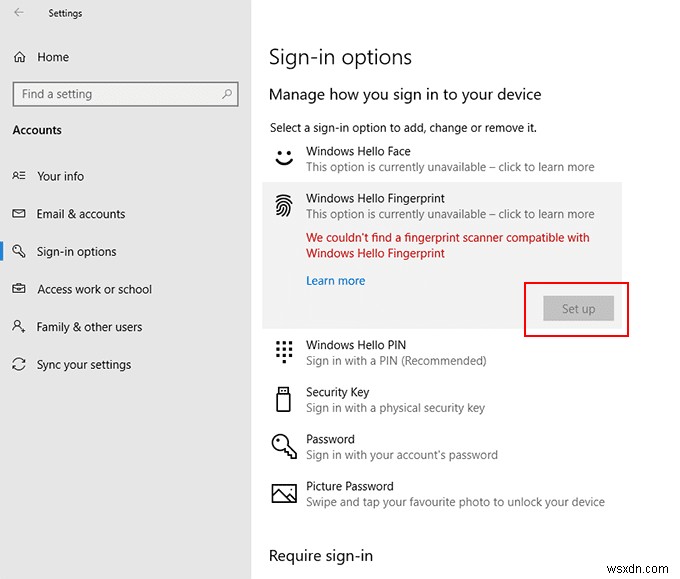This screenshot has width=680, height=579.
Task: Open the Home settings page
Action: pos(53,57)
